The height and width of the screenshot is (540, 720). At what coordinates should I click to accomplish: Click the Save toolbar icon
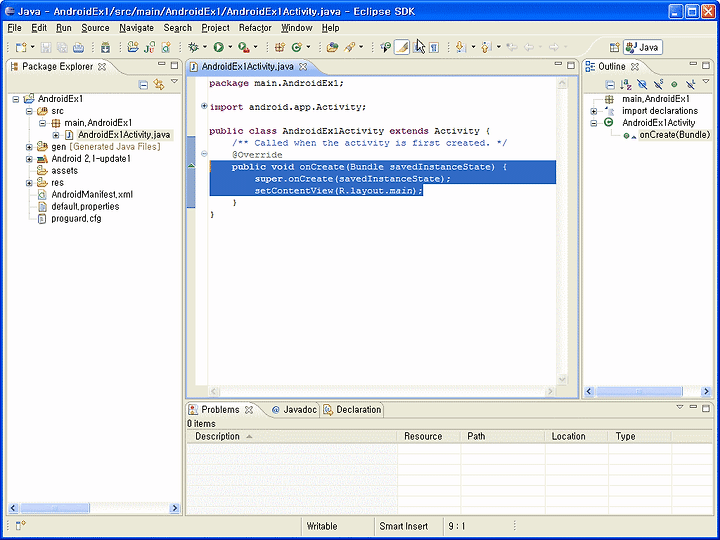[x=46, y=47]
